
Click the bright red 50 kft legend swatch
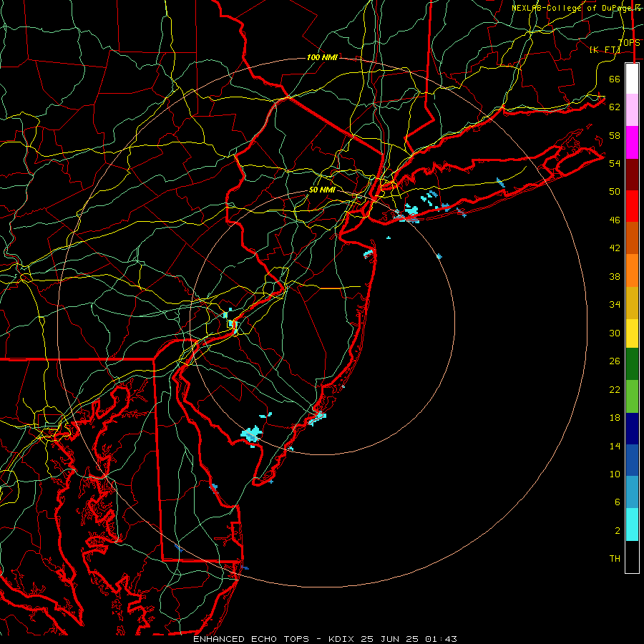tap(632, 206)
